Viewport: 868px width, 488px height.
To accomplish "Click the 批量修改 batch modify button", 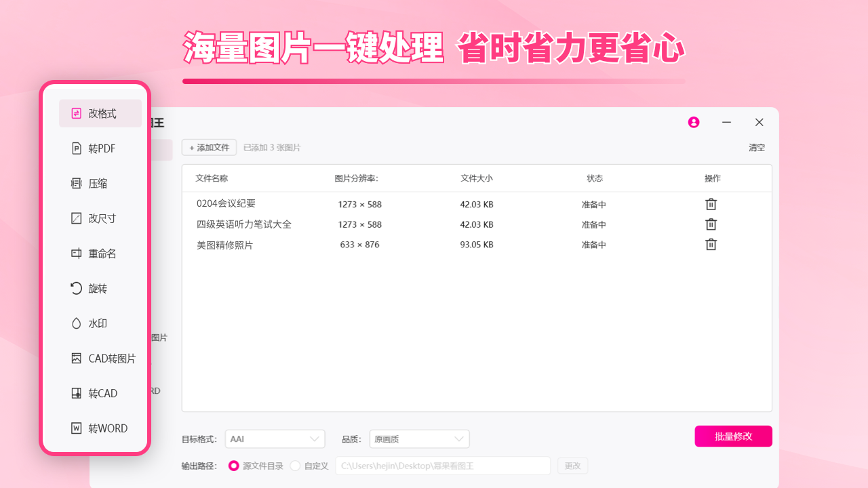I will click(733, 436).
